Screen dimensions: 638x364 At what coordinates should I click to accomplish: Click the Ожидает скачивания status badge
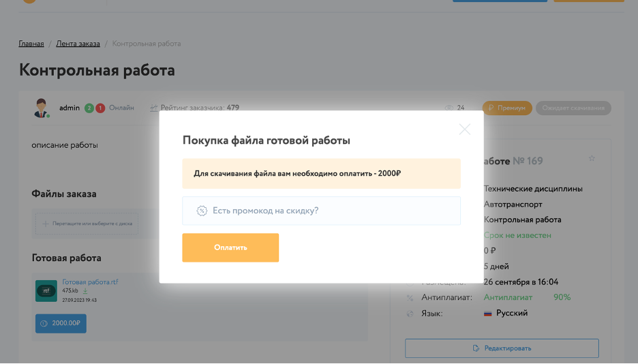(573, 108)
